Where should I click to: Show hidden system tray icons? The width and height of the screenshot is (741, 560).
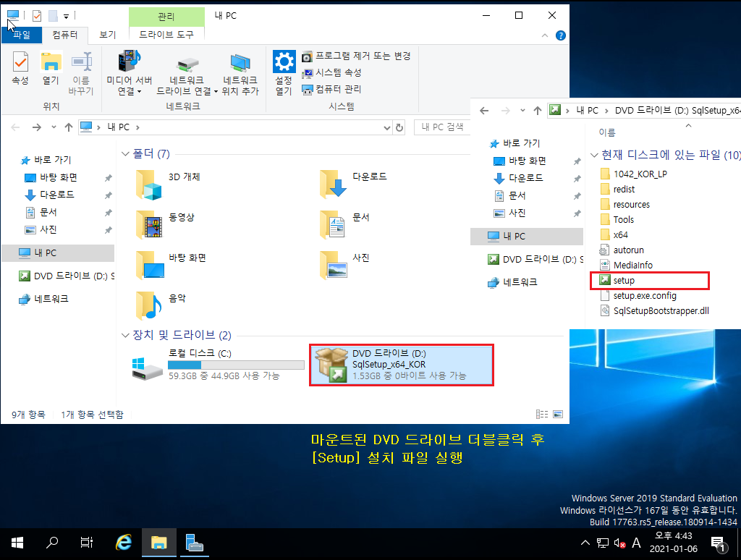click(585, 543)
